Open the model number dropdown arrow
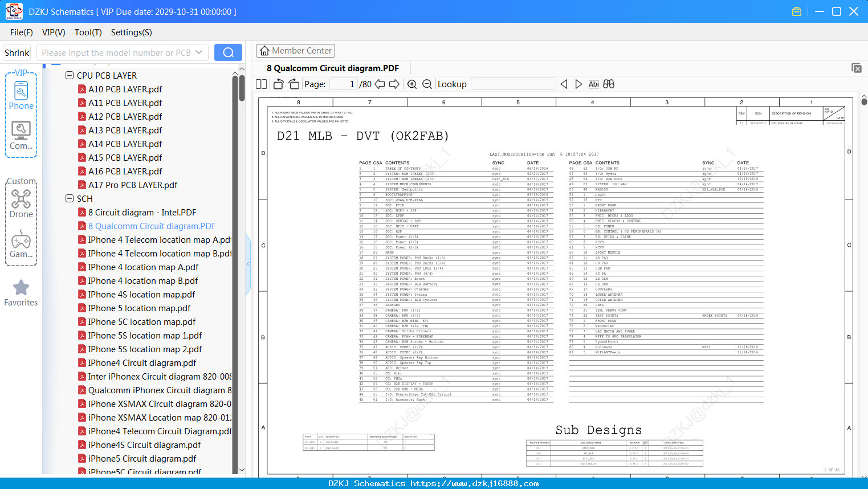 coord(199,52)
